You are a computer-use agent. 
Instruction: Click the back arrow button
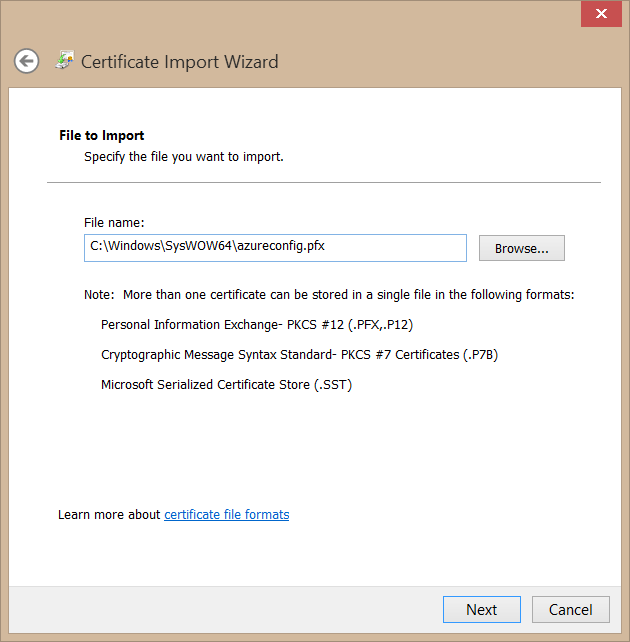pyautogui.click(x=26, y=61)
